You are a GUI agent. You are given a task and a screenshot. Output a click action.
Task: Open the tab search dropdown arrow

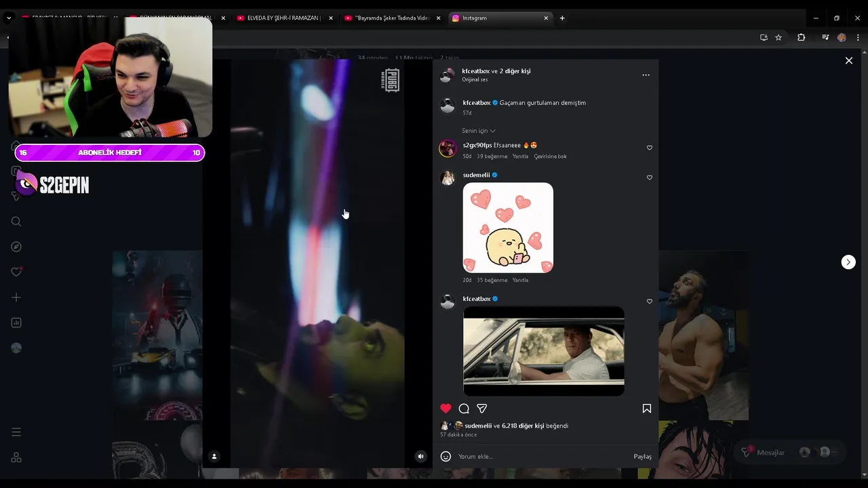(9, 18)
